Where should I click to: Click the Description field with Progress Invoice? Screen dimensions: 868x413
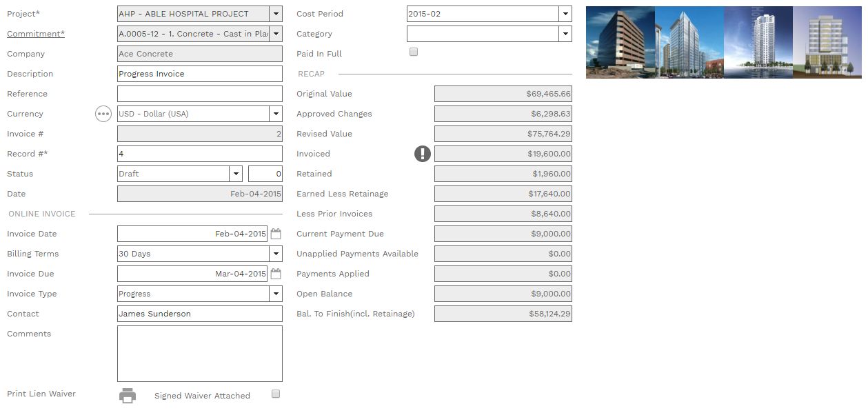[x=199, y=74]
